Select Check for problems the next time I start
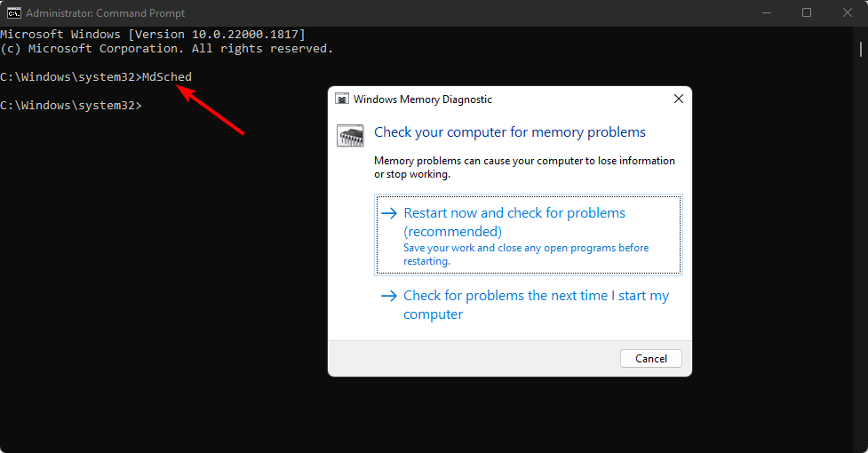Viewport: 868px width, 453px height. [x=528, y=305]
